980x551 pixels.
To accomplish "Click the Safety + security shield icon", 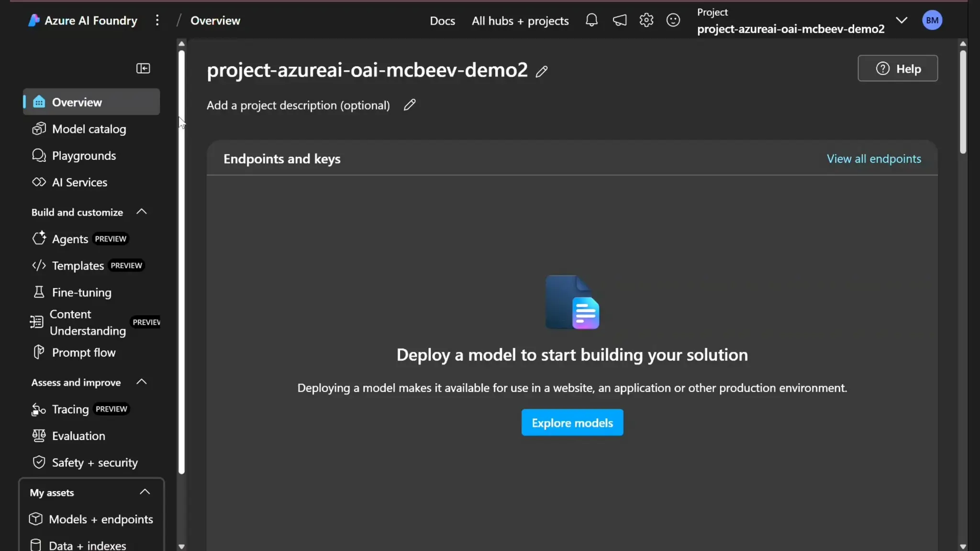I will (39, 462).
